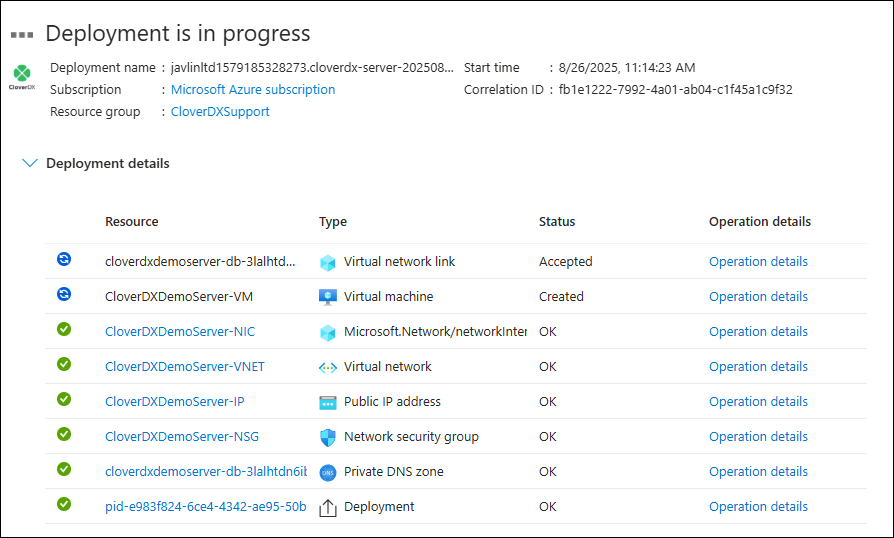Click the Virtual network type icon
Viewport: 894px width, 538px height.
pyautogui.click(x=328, y=368)
